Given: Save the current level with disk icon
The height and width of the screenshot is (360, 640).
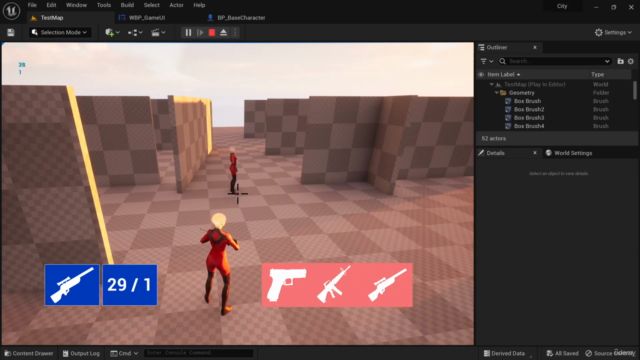Looking at the screenshot, I should pos(11,33).
